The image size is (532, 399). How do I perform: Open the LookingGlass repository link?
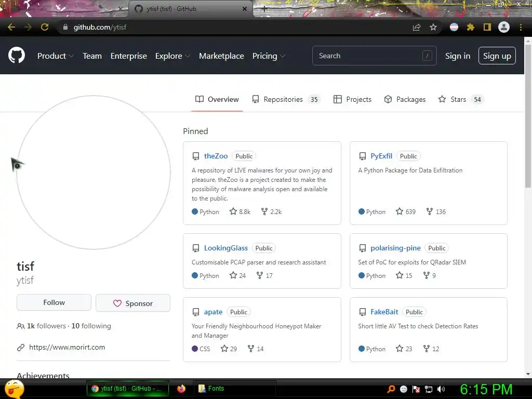226,248
